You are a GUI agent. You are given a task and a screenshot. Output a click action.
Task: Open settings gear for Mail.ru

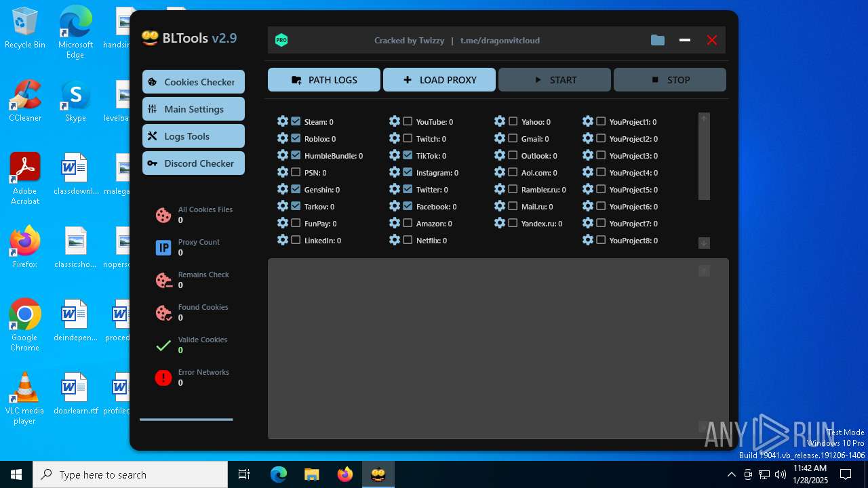click(x=500, y=206)
